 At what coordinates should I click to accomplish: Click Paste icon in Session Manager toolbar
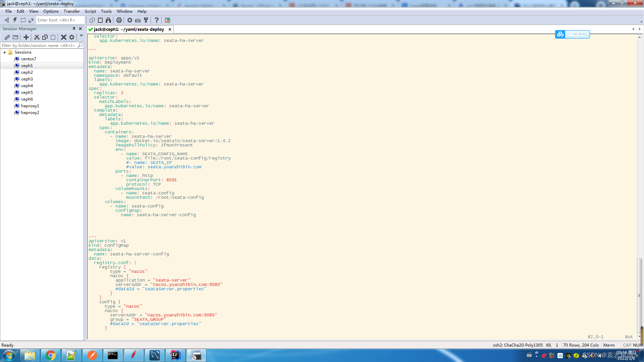(53, 37)
